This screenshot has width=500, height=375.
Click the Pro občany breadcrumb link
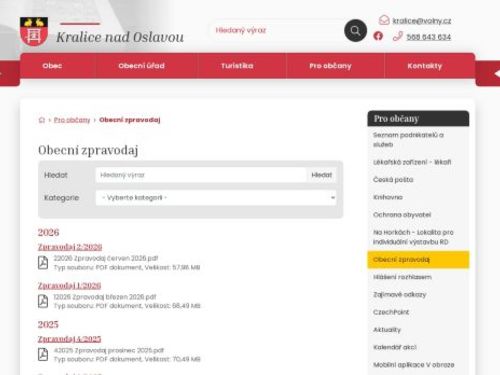(72, 120)
